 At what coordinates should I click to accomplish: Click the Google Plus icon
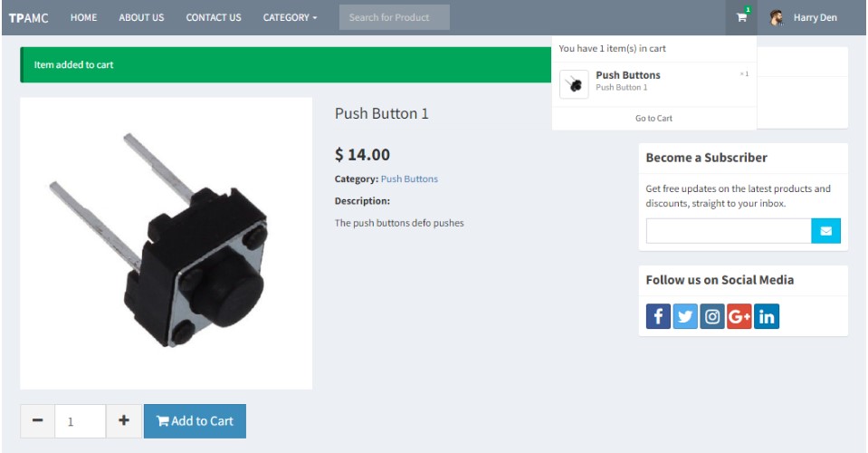coord(739,316)
